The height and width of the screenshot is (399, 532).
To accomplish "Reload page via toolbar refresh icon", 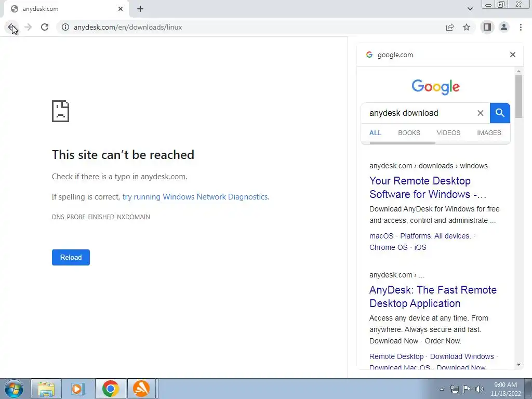I will (45, 27).
